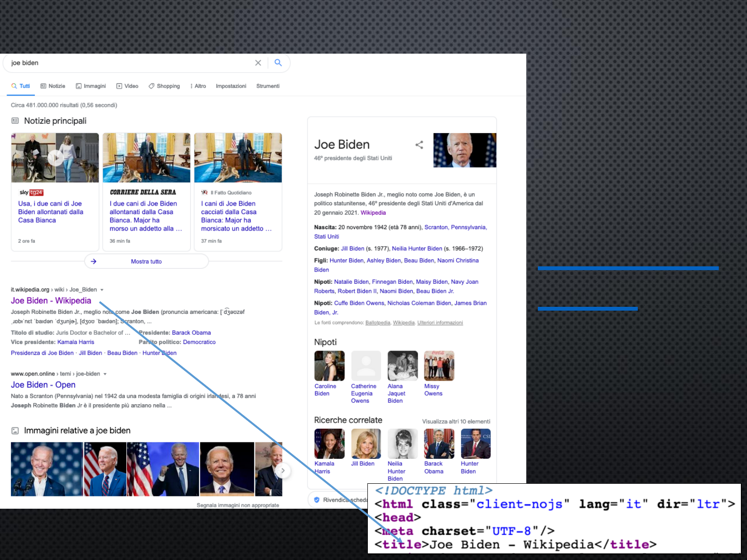
Task: Open the Joe Biden - Wikipedia result
Action: [51, 301]
